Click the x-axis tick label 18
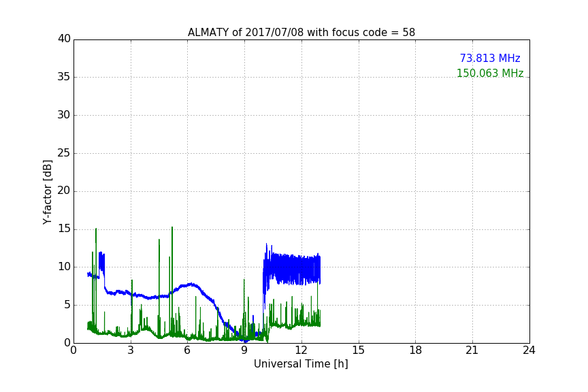The image size is (588, 392). [416, 350]
